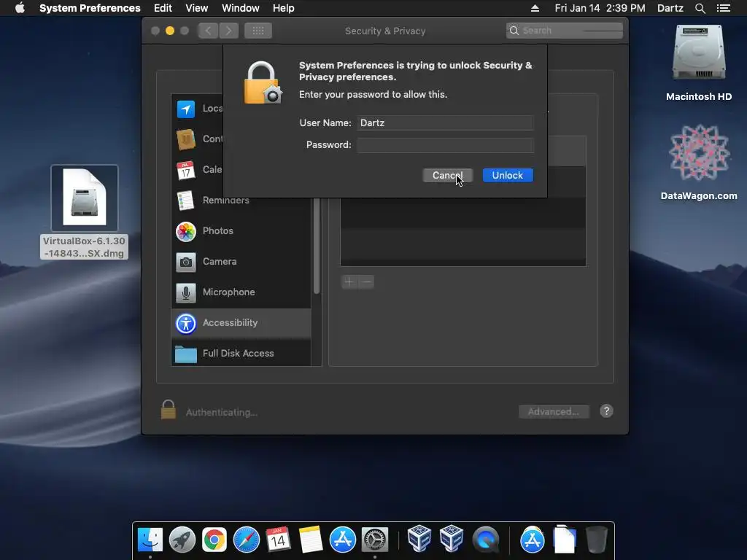The height and width of the screenshot is (560, 747).
Task: Click Dartz user name in menu bar
Action: point(670,8)
